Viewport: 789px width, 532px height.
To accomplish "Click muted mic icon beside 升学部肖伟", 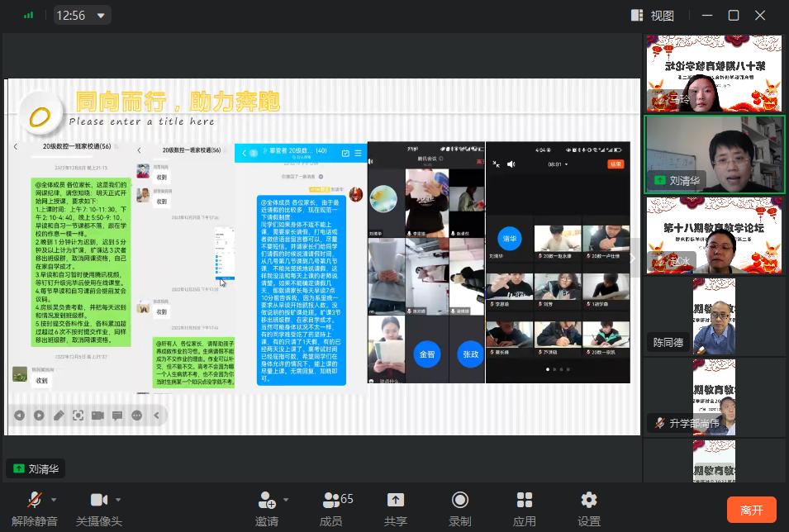I will pos(659,423).
